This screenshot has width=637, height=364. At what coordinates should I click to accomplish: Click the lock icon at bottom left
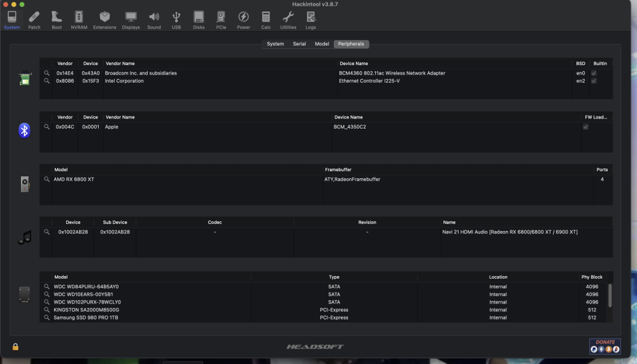pyautogui.click(x=15, y=347)
